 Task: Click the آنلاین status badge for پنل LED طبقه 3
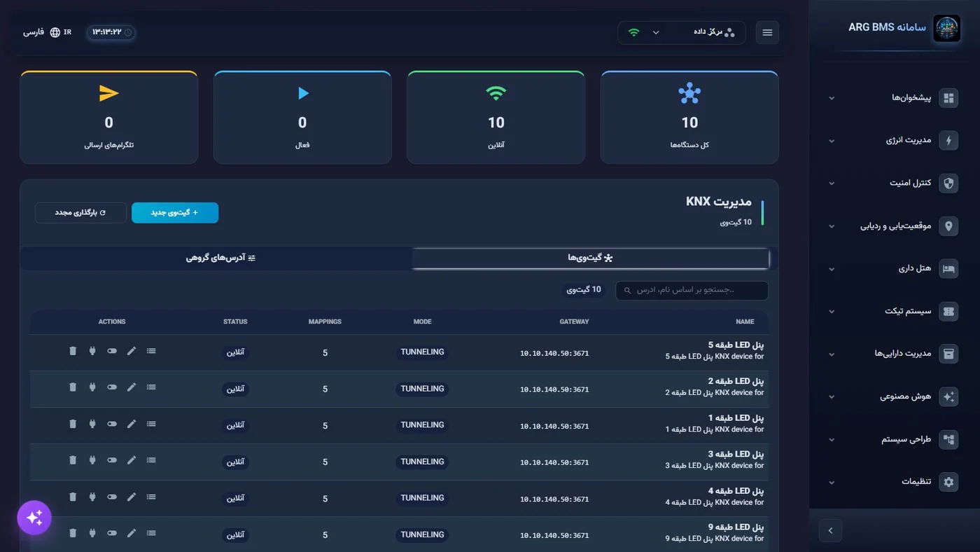(x=236, y=462)
